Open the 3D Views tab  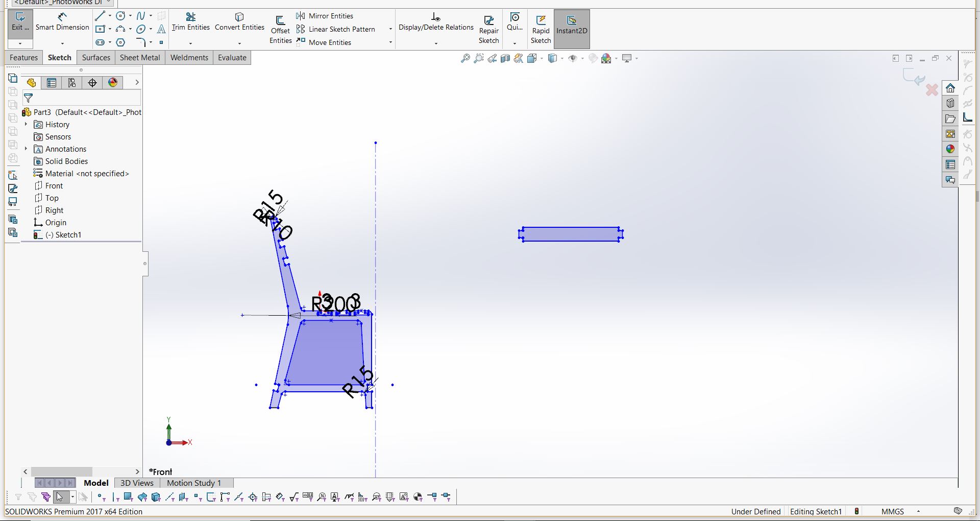[x=137, y=483]
